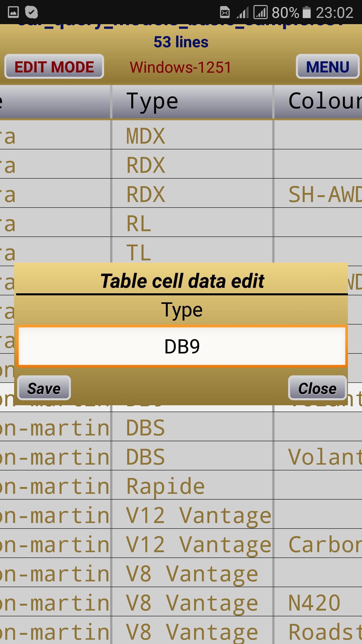Viewport: 362px width, 644px height.
Task: Select the Roadster cell in last row
Action: 318,630
